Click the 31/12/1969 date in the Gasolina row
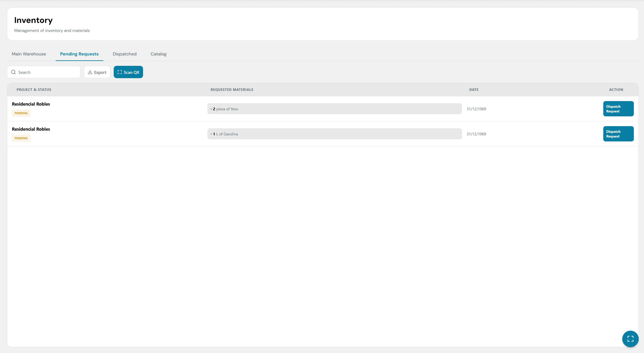The width and height of the screenshot is (644, 353). tap(476, 134)
